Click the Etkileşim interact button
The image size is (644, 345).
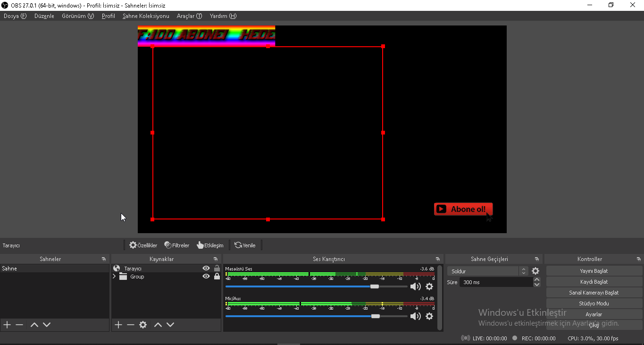(210, 245)
